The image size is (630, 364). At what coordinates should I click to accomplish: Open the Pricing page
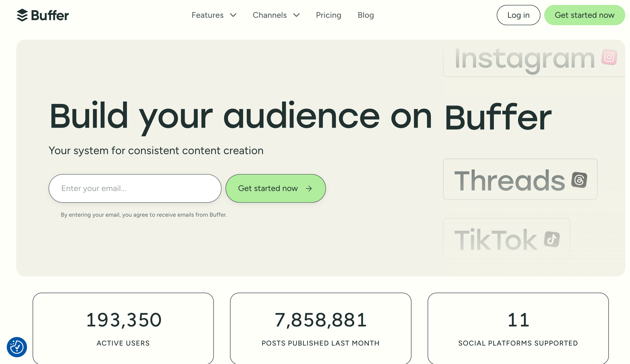328,15
